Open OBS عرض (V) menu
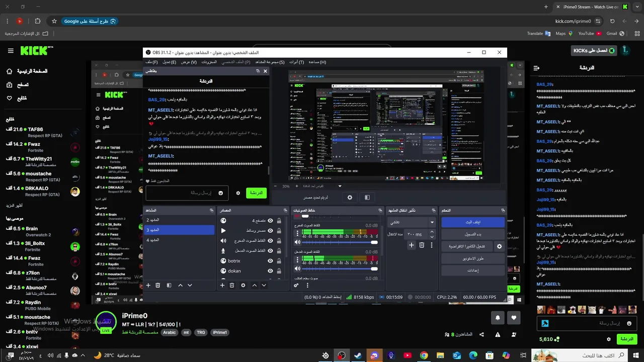644x362 pixels. click(189, 62)
